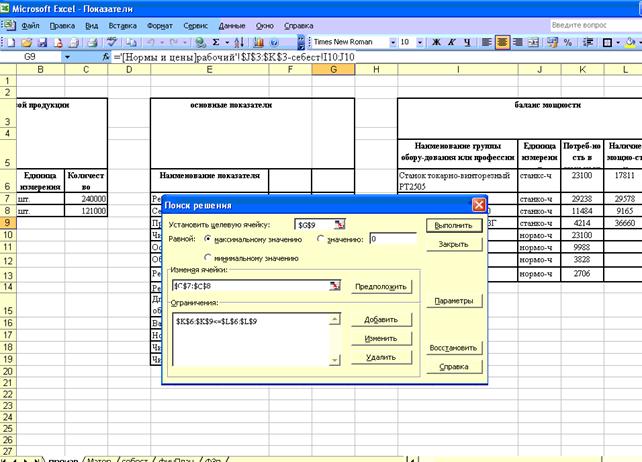Screen dimensions: 642x462
Task: Click the Изменить constraint button
Action: click(381, 338)
